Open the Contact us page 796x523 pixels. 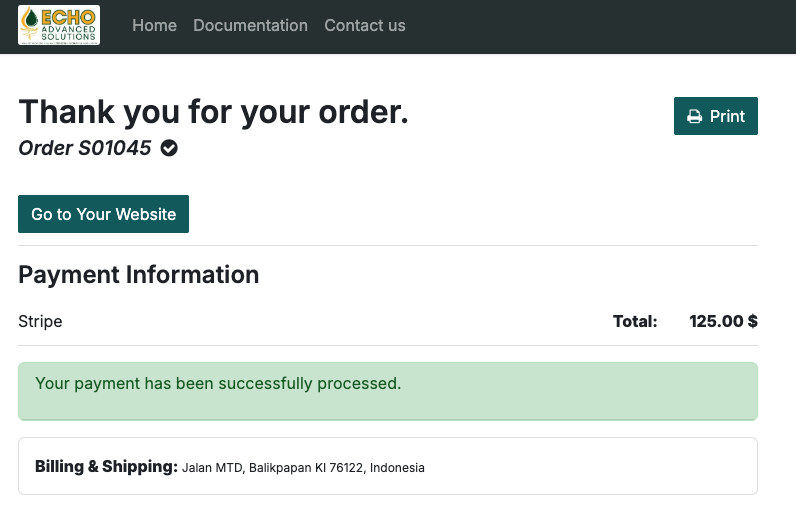click(x=365, y=25)
